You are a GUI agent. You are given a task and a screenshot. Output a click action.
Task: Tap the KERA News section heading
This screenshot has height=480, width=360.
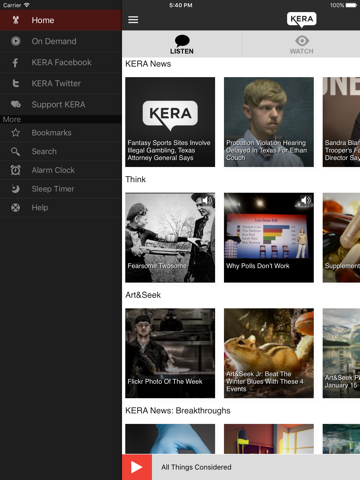coord(148,64)
